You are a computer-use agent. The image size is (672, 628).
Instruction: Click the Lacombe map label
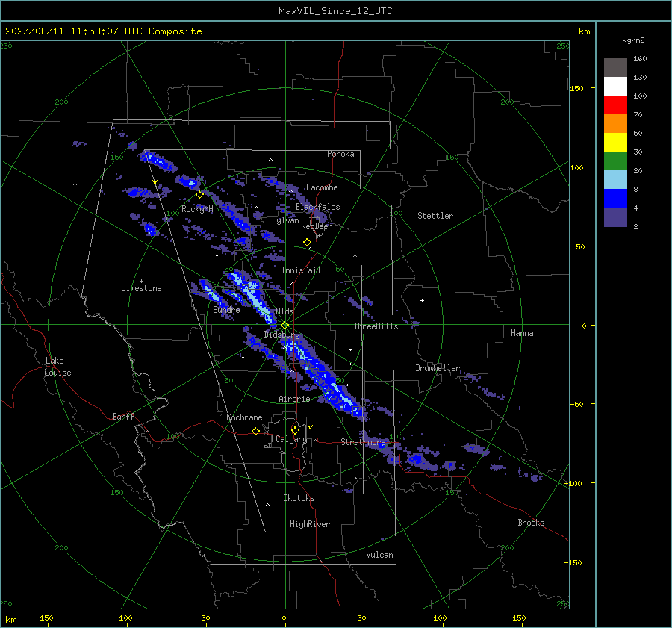pyautogui.click(x=322, y=187)
